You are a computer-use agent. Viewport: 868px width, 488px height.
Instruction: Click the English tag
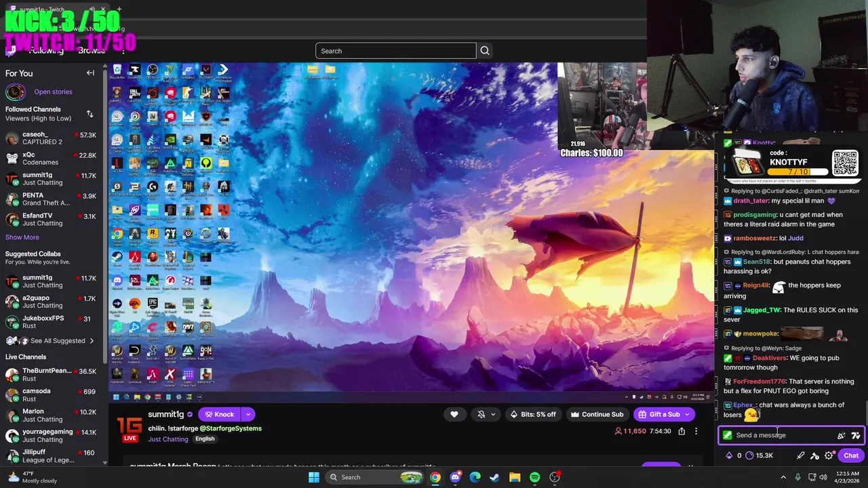click(x=205, y=439)
